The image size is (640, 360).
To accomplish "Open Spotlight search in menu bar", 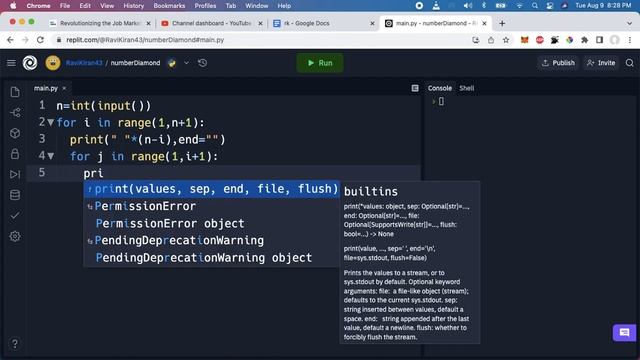I will pos(535,6).
